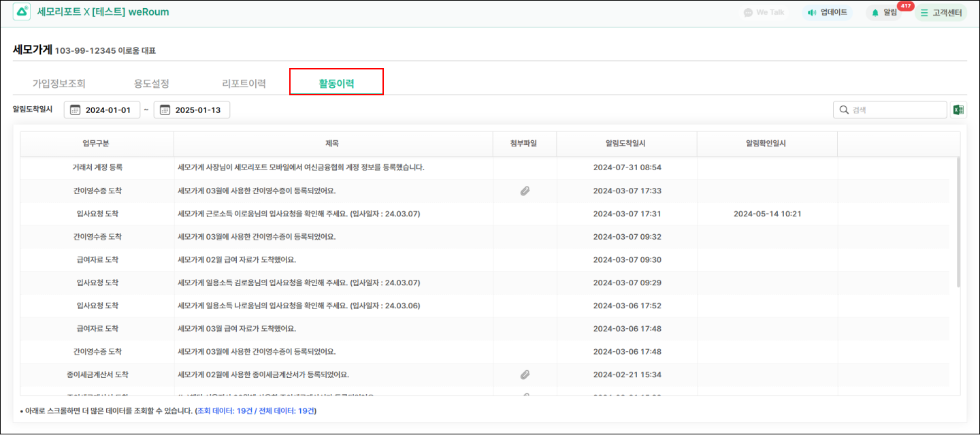Open the 고객센터 menu
This screenshot has height=435, width=980.
click(x=941, y=12)
